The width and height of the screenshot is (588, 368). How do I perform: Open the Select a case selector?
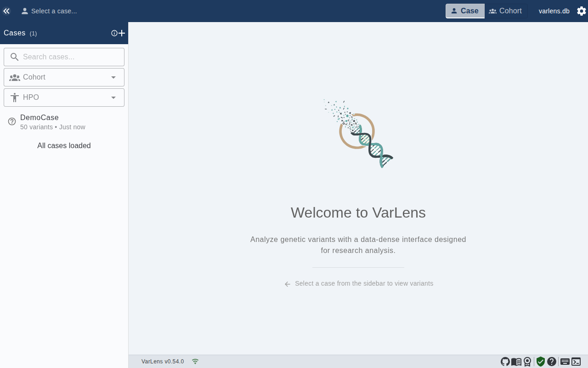pos(50,11)
